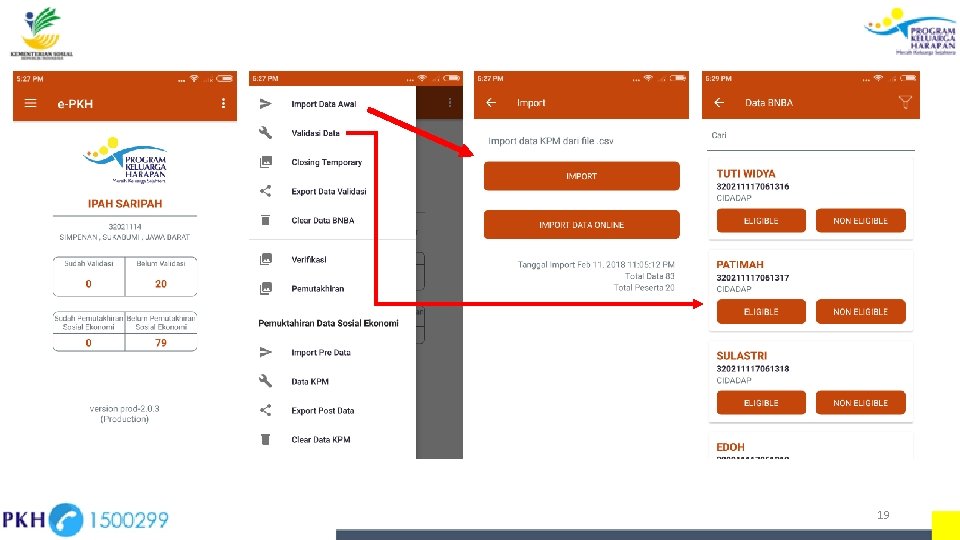
Task: Mark Patimah as ELIGIBLE
Action: (x=761, y=312)
